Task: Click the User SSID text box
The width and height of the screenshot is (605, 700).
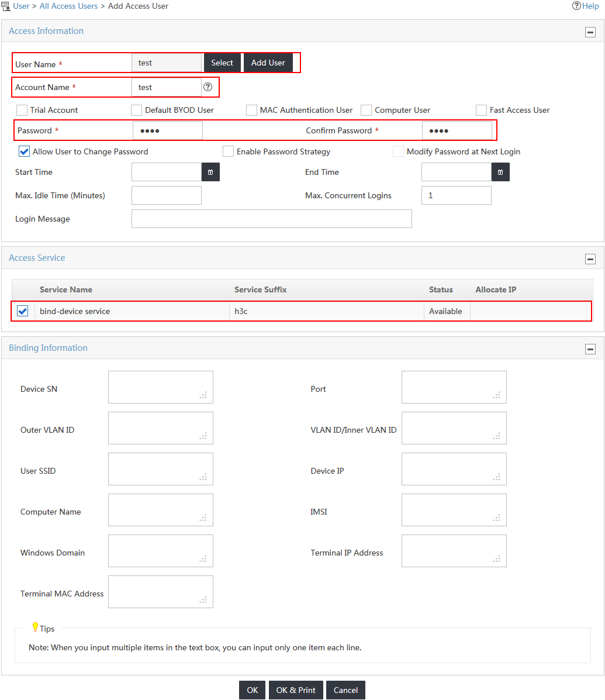Action: click(161, 469)
